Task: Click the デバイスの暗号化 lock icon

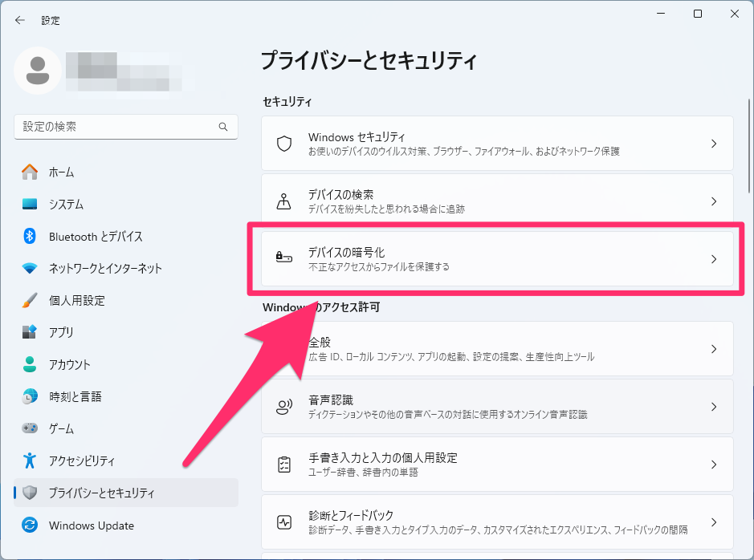Action: pyautogui.click(x=283, y=258)
